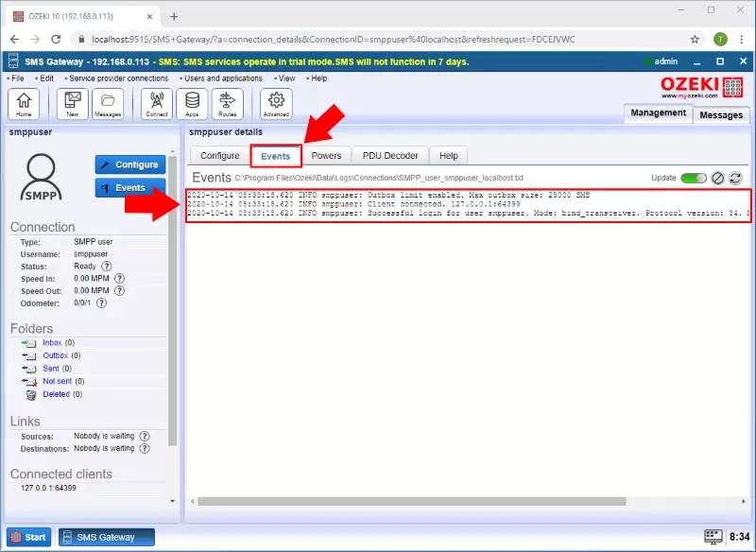Click the Start button in taskbar
Image resolution: width=756 pixels, height=552 pixels.
pos(29,537)
